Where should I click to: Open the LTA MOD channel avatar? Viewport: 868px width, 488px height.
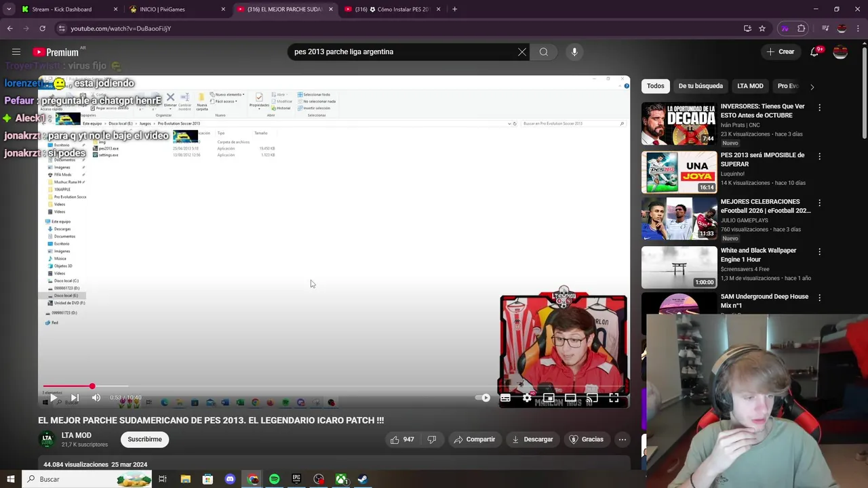point(47,439)
